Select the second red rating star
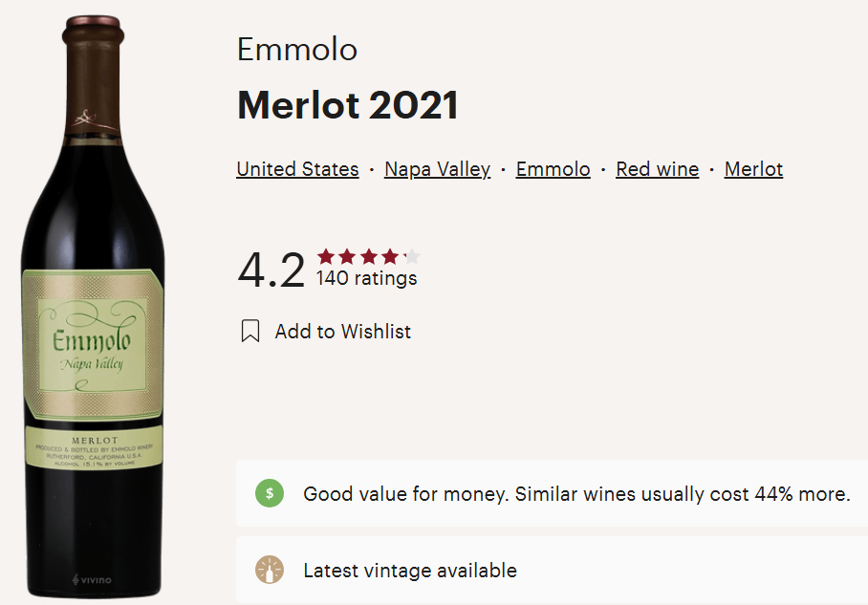Screen dimensions: 868x605 point(347,256)
